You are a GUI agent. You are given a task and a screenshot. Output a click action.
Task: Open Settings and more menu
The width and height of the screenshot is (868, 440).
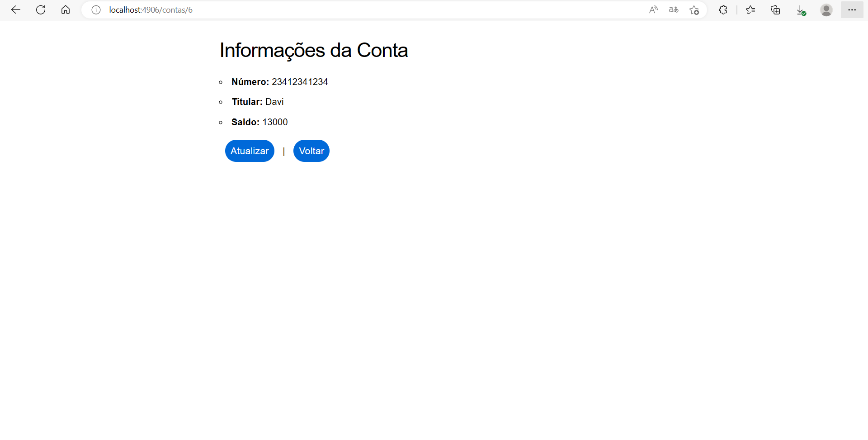[x=852, y=10]
